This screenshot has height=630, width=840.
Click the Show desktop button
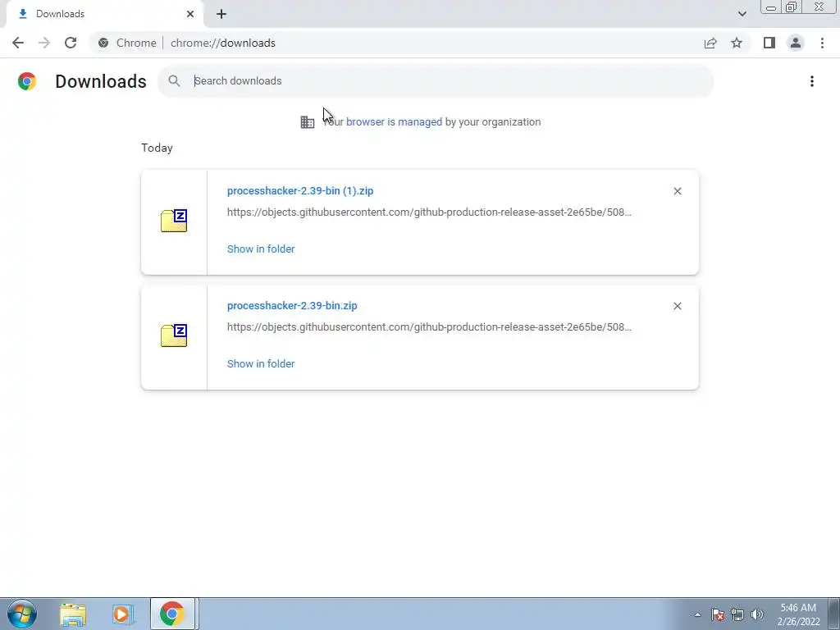pos(834,614)
